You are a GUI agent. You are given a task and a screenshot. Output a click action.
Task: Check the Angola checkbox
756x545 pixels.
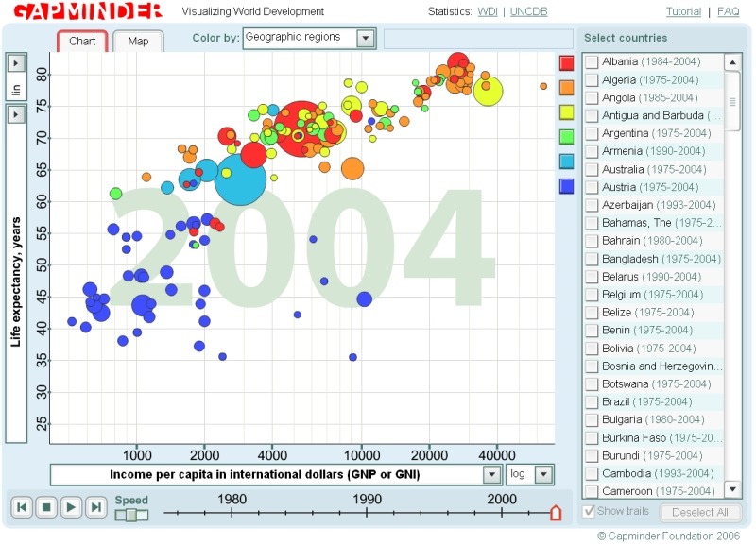point(592,98)
